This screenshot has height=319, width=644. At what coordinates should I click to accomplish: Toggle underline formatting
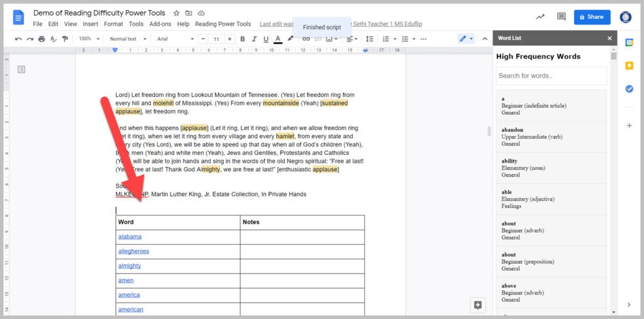[266, 39]
